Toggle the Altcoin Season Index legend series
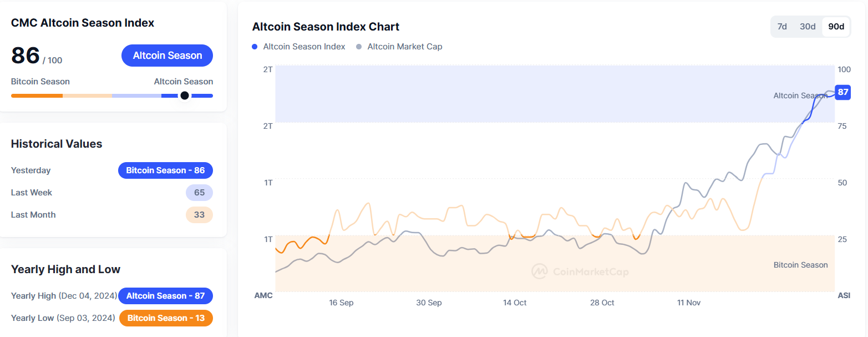The height and width of the screenshot is (337, 868). click(x=298, y=47)
